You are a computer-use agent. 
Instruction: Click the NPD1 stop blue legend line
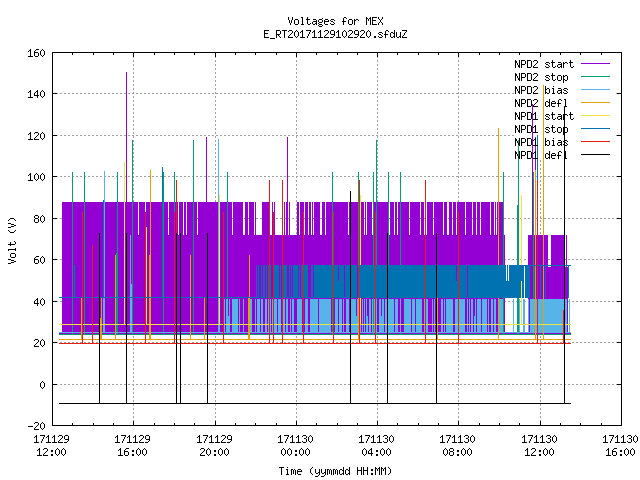[x=595, y=129]
